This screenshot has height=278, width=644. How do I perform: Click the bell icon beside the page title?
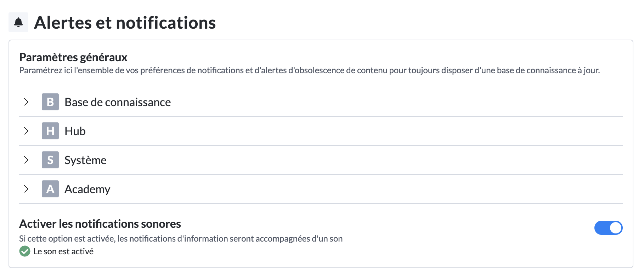(x=18, y=23)
